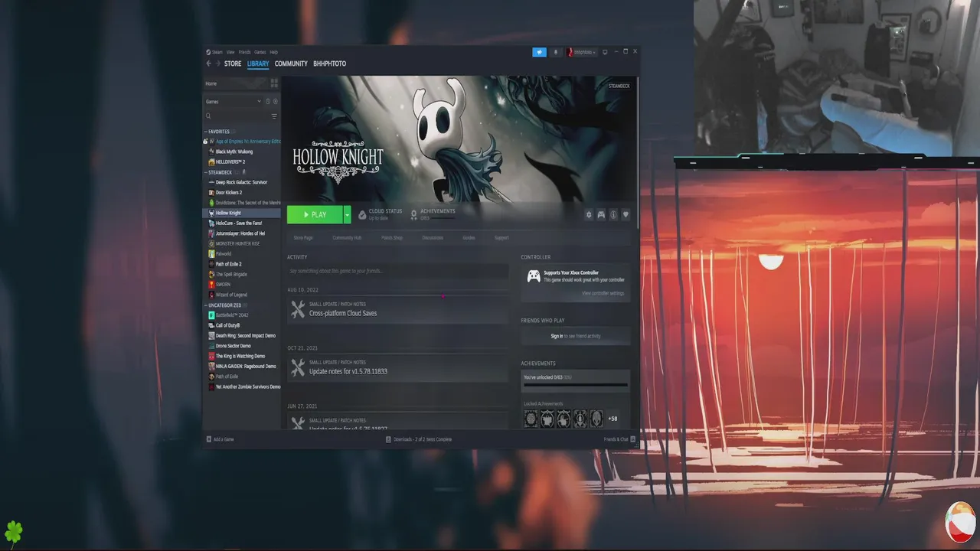Select Battlefield 2042 in library
Image resolution: width=980 pixels, height=551 pixels.
[x=231, y=315]
